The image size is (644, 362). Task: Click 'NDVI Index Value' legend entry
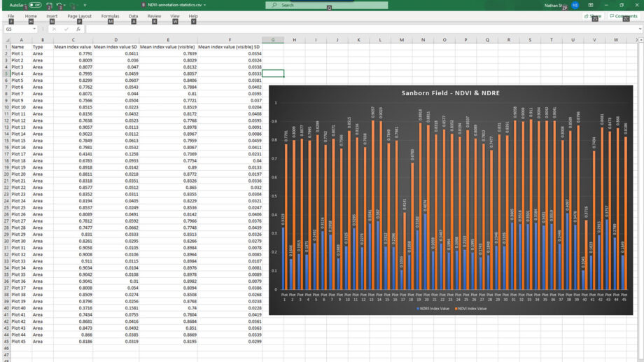coord(470,308)
